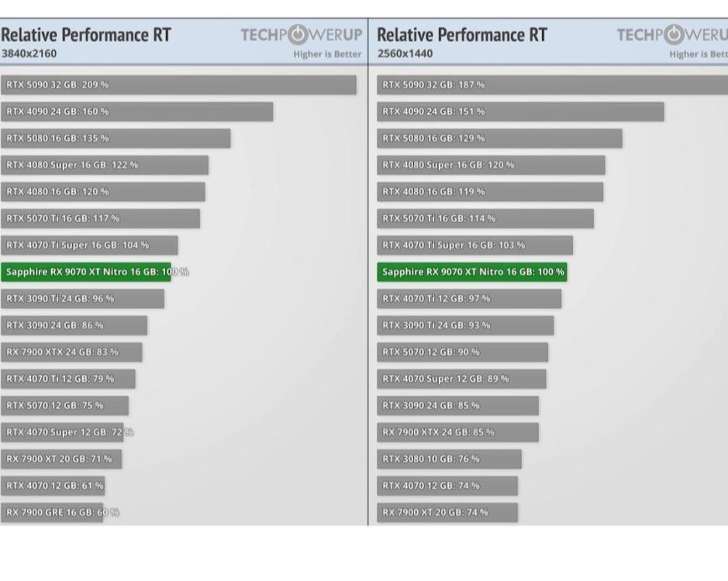
Task: Click the 2560x1440 Relative Performance RT title
Action: click(x=462, y=35)
